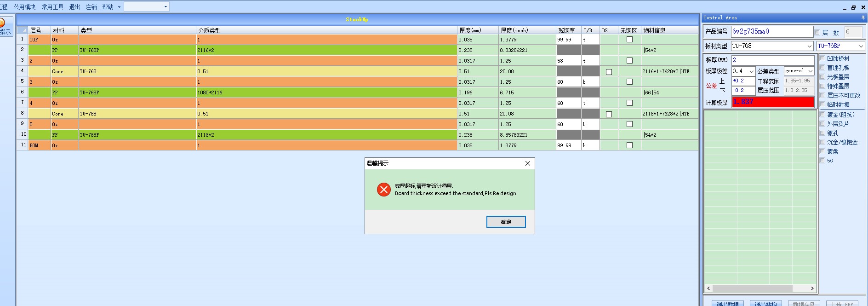Minimize the inner window
The width and height of the screenshot is (868, 306).
click(x=845, y=7)
